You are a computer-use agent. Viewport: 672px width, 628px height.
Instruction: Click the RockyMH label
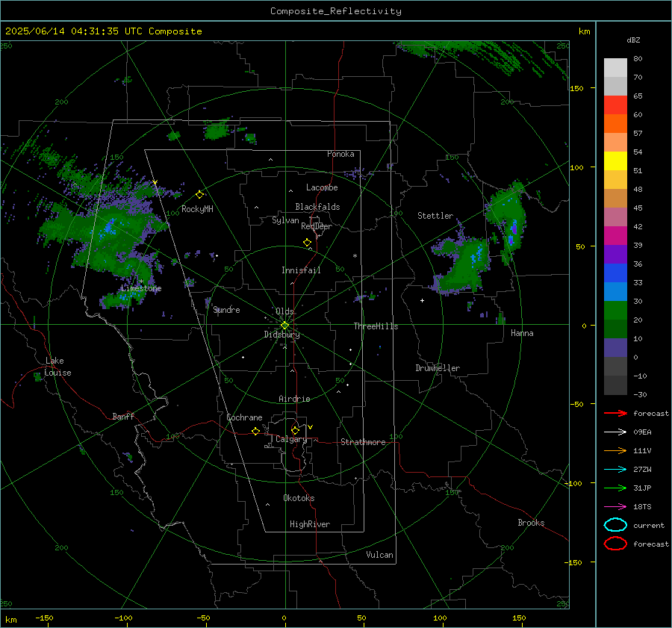197,209
